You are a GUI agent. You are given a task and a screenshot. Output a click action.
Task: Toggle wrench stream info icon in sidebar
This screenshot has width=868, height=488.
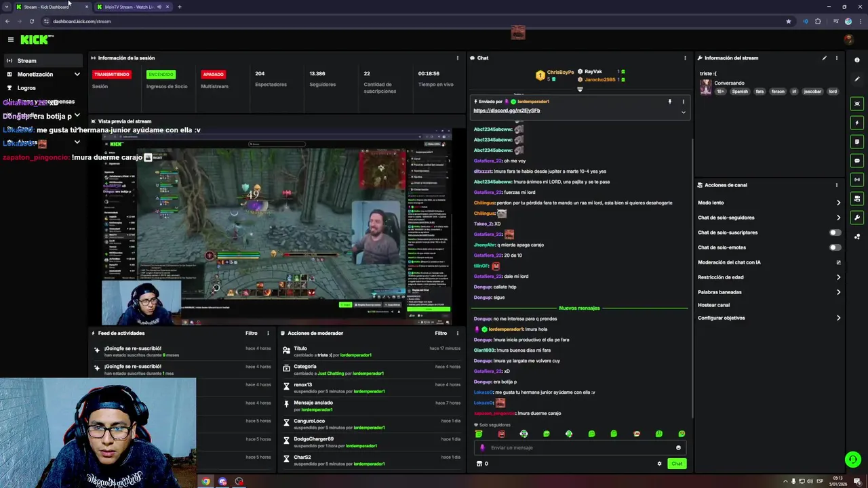click(x=857, y=218)
